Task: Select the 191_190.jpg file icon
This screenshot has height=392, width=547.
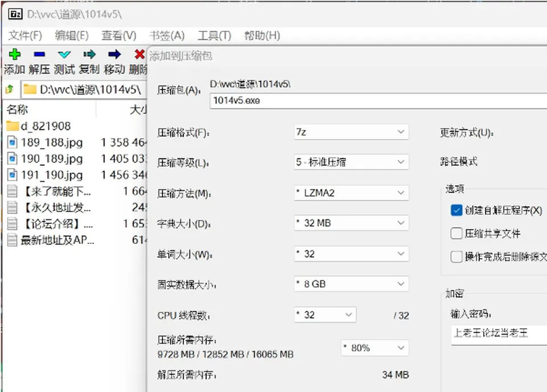Action: click(13, 175)
